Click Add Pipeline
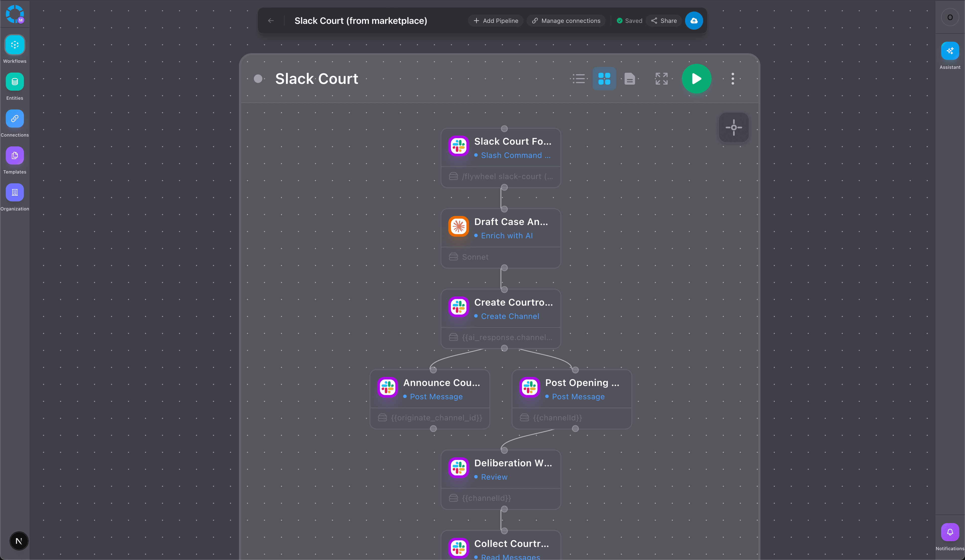Screen dimensions: 965x560 [x=496, y=21]
